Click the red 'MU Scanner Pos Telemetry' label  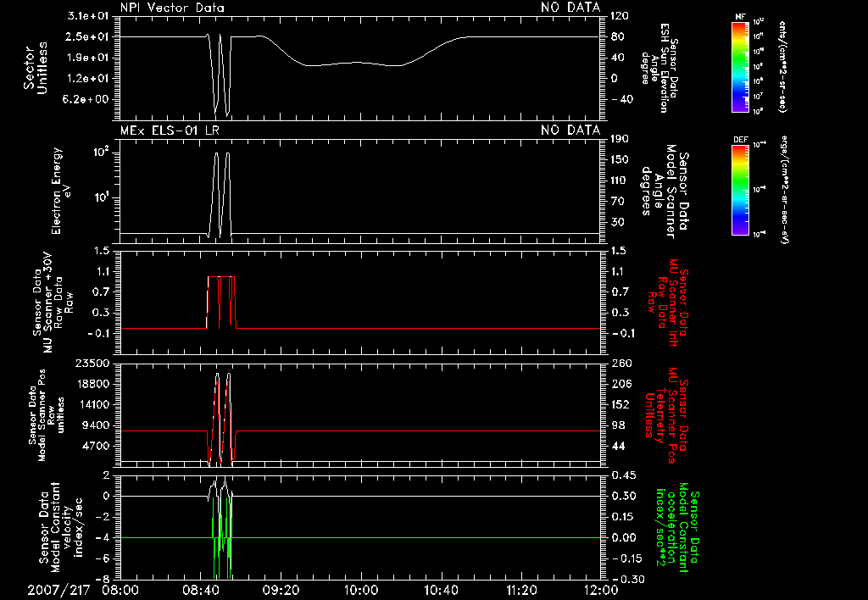point(666,415)
